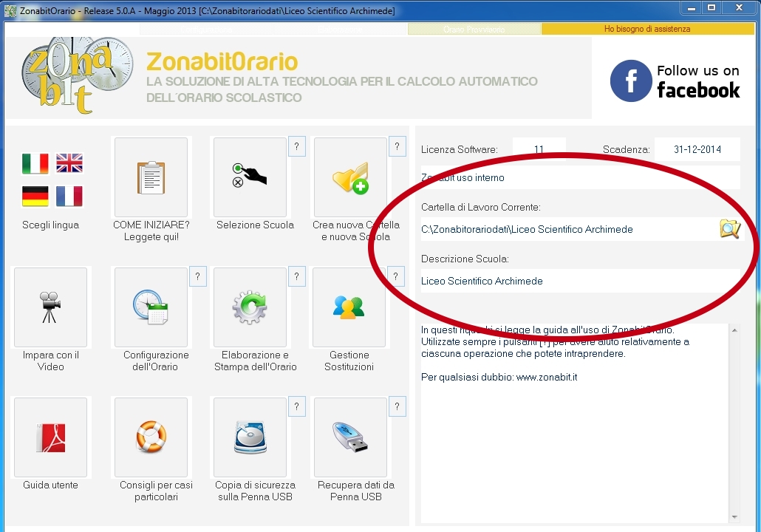Run Copia di sicurezza sulla Penna USB
This screenshot has height=532, width=761.
pos(250,437)
